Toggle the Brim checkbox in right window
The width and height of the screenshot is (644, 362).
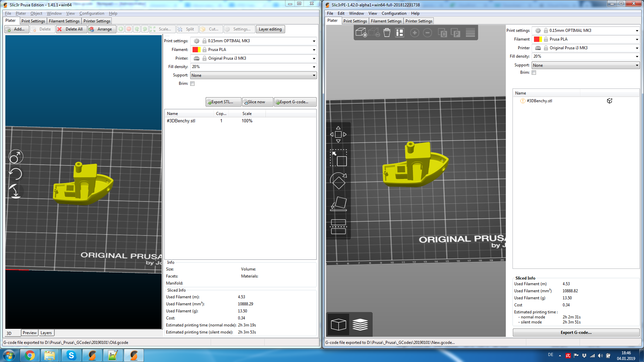534,73
